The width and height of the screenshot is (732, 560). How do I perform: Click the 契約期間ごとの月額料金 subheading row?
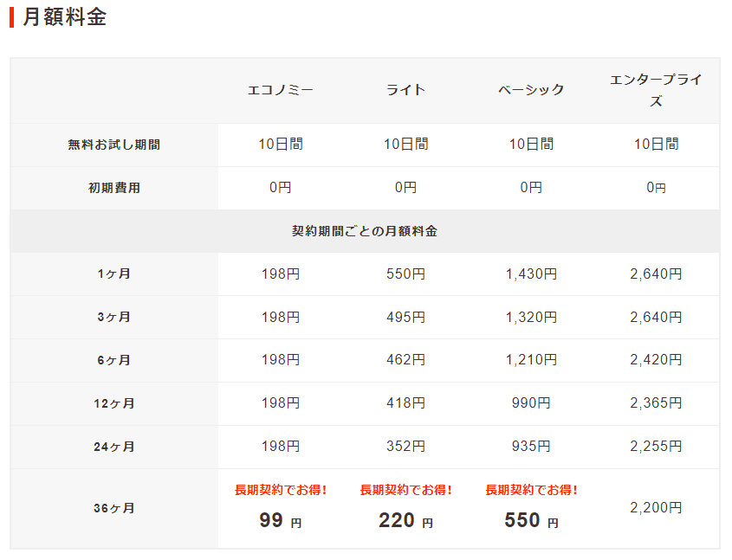[x=365, y=231]
